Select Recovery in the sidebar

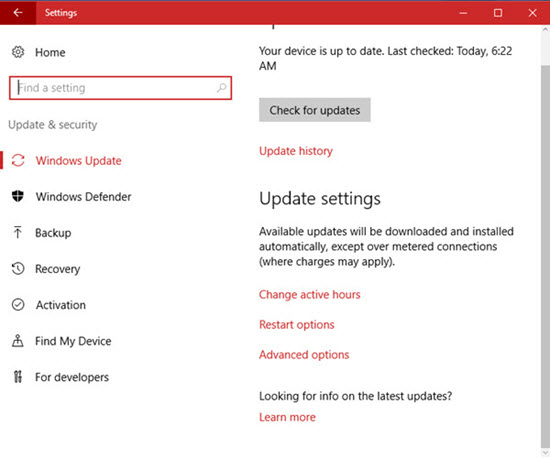click(x=58, y=269)
